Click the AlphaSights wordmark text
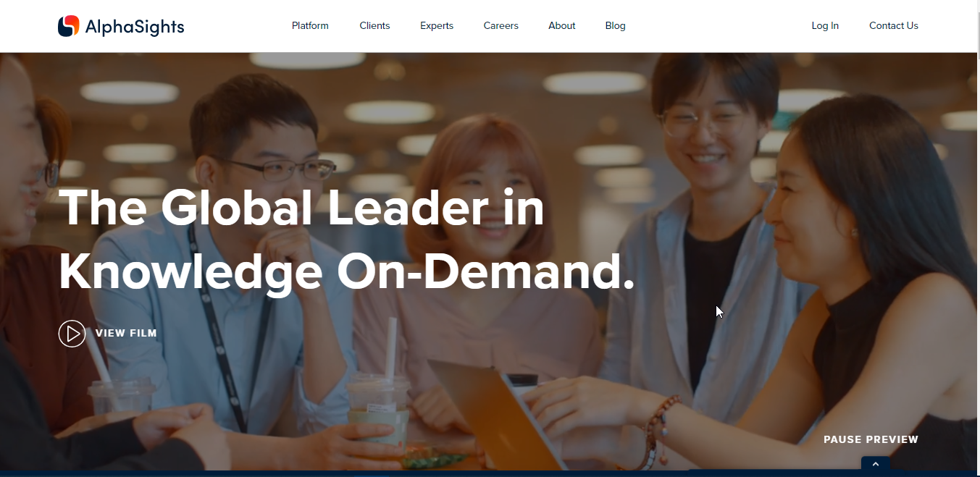Screen dimensions: 980x477 [x=135, y=28]
